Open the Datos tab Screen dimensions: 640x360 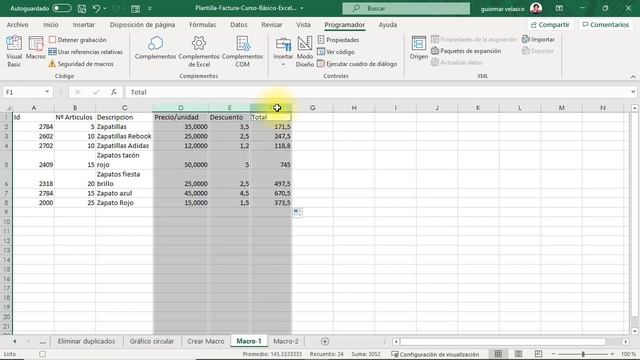tap(238, 24)
